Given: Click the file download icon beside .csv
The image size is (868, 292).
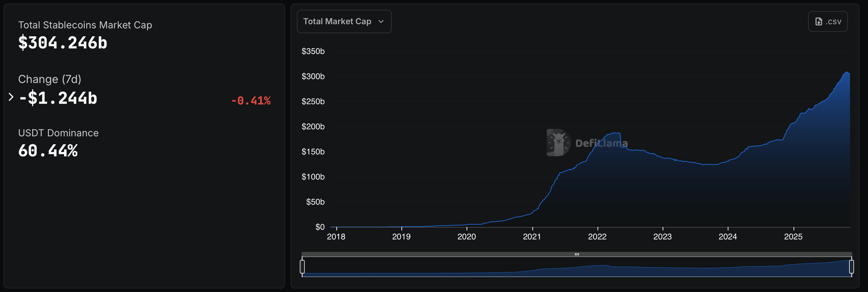Looking at the screenshot, I should 819,21.
